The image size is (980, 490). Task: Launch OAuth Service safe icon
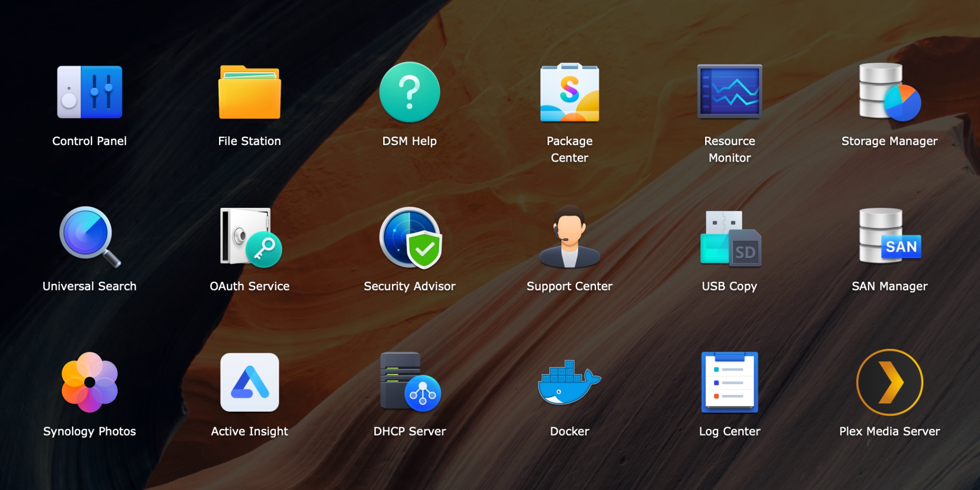tap(249, 237)
